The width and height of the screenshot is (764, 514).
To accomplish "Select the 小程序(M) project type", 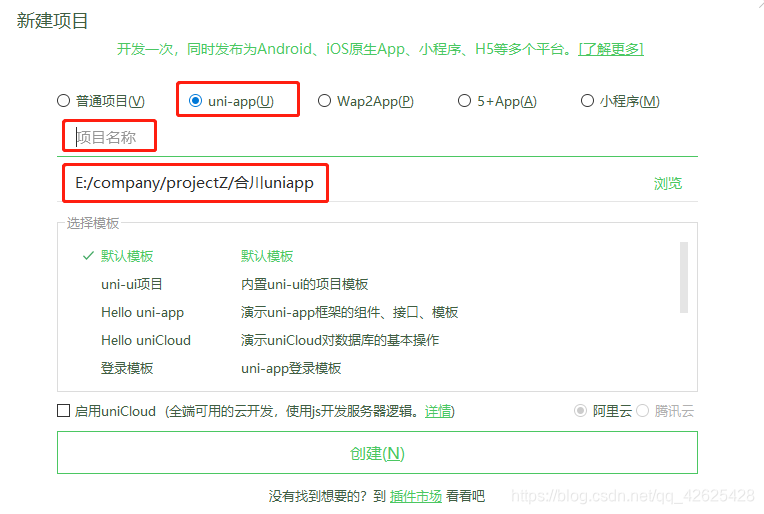I will 587,101.
